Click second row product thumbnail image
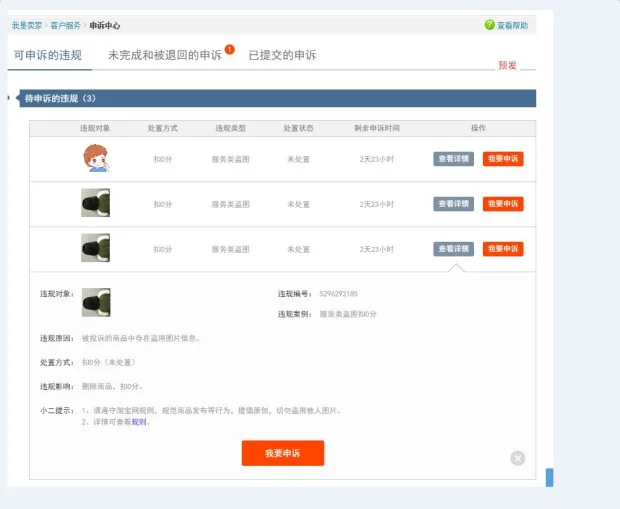This screenshot has height=509, width=620. pyautogui.click(x=95, y=204)
